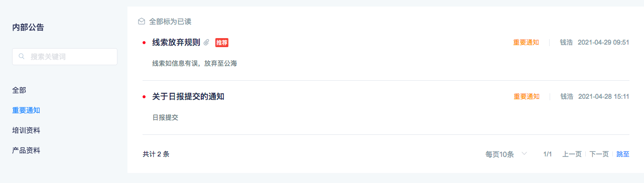Select the 重要通知 category

(x=26, y=110)
